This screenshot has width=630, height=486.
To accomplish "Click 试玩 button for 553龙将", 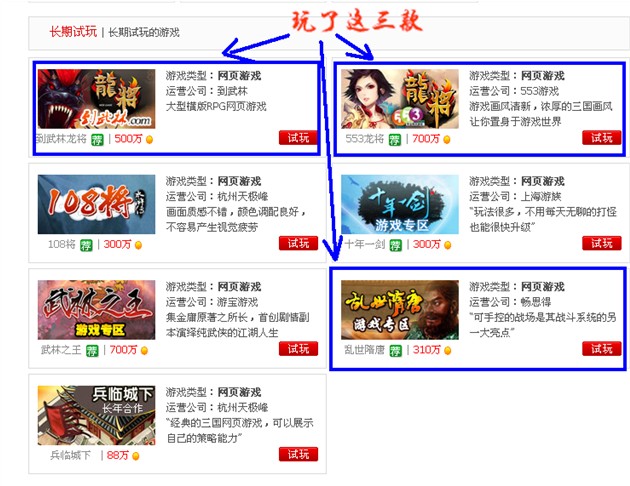I will [x=601, y=138].
